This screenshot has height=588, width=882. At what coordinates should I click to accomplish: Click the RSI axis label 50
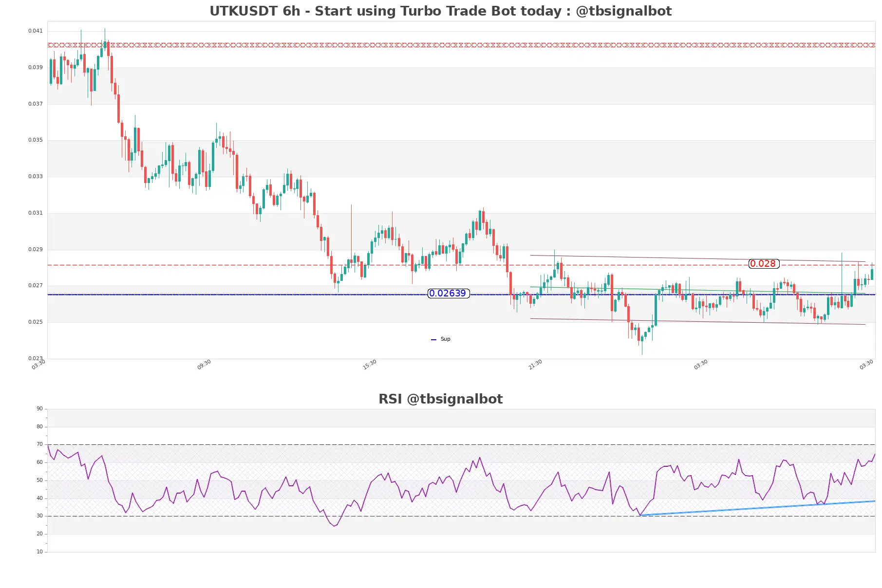[x=39, y=480]
